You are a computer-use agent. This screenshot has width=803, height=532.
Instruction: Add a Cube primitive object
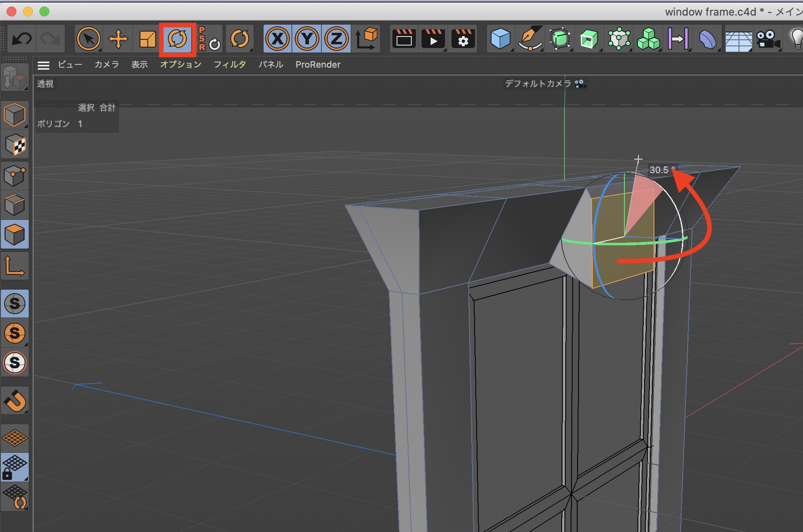tap(500, 39)
